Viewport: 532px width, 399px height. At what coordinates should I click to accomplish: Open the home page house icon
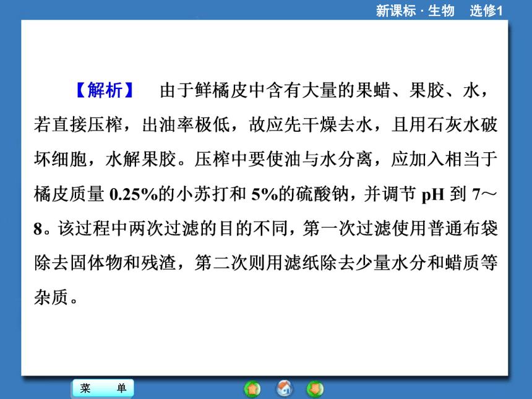click(x=285, y=388)
